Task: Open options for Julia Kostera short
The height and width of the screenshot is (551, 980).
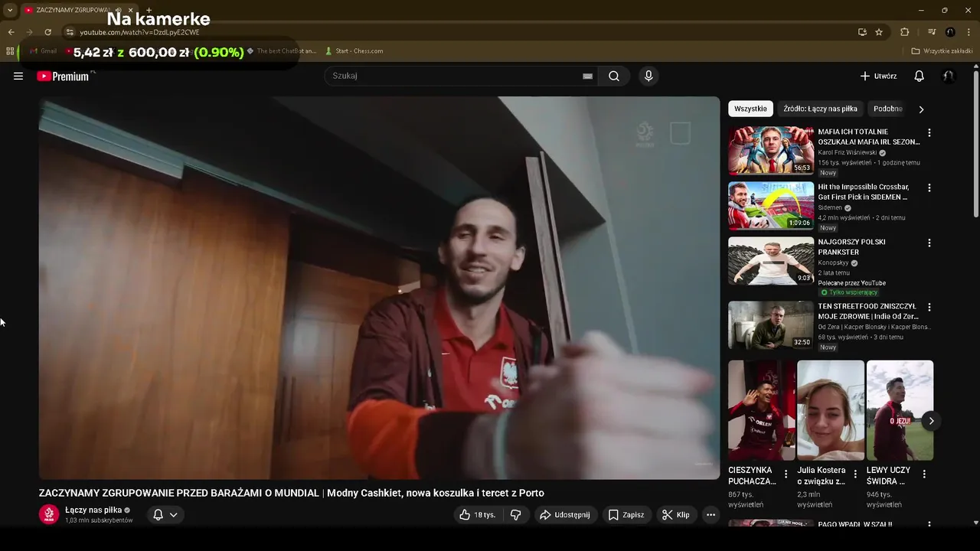Action: click(855, 474)
